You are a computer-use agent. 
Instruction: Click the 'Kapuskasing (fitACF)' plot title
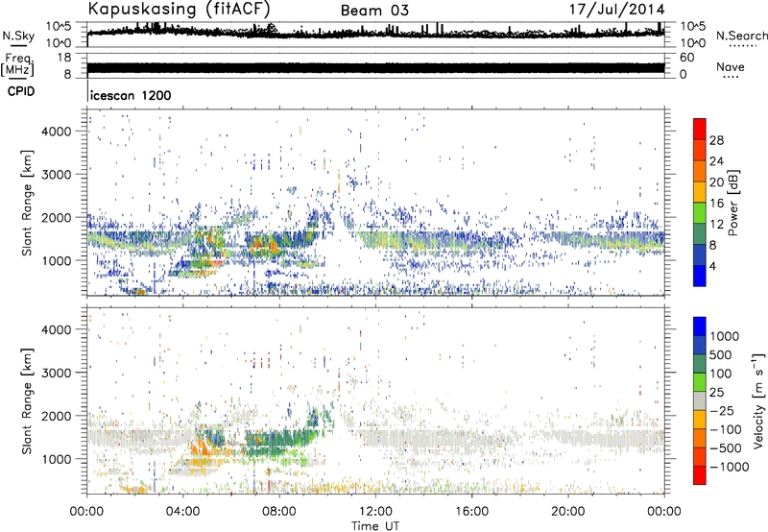pyautogui.click(x=179, y=10)
